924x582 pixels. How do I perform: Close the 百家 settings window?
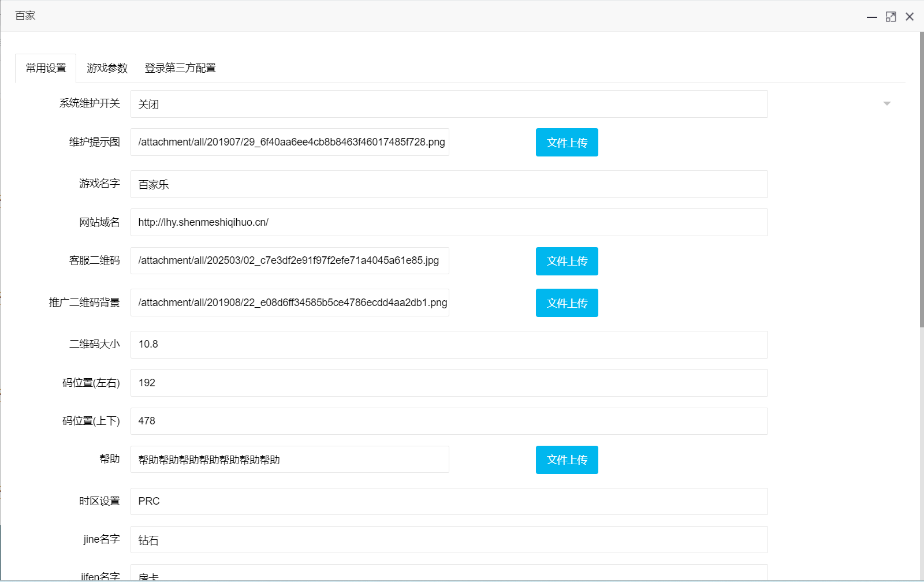pyautogui.click(x=910, y=16)
